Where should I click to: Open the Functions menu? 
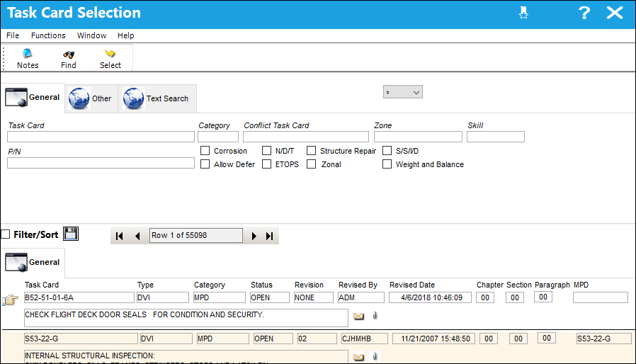click(48, 35)
